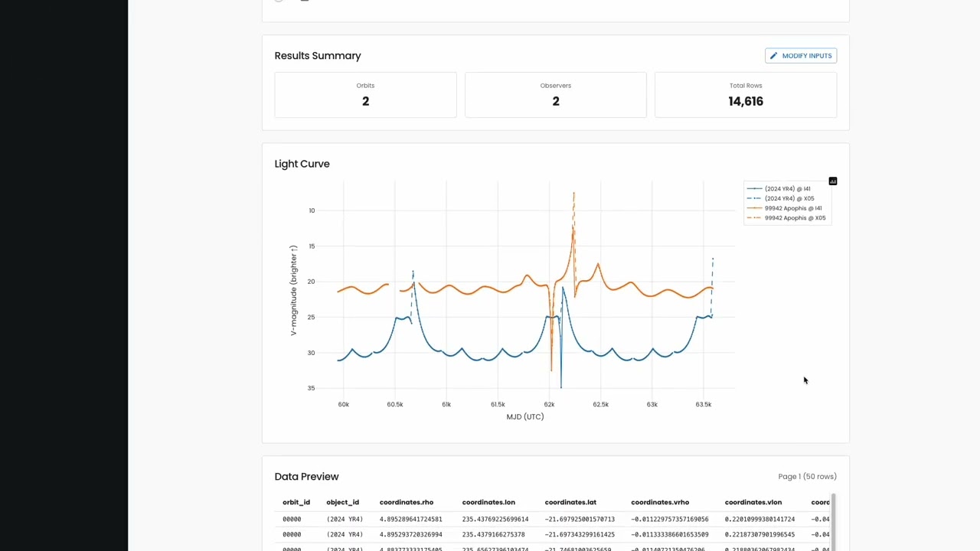980x551 pixels.
Task: Click cell value -21.697343299161425
Action: (x=580, y=534)
